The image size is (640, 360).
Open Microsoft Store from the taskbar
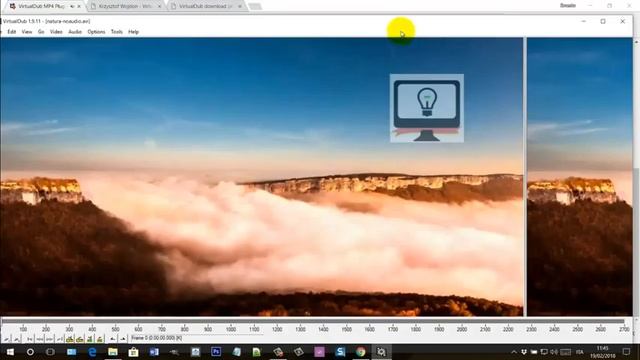point(133,352)
